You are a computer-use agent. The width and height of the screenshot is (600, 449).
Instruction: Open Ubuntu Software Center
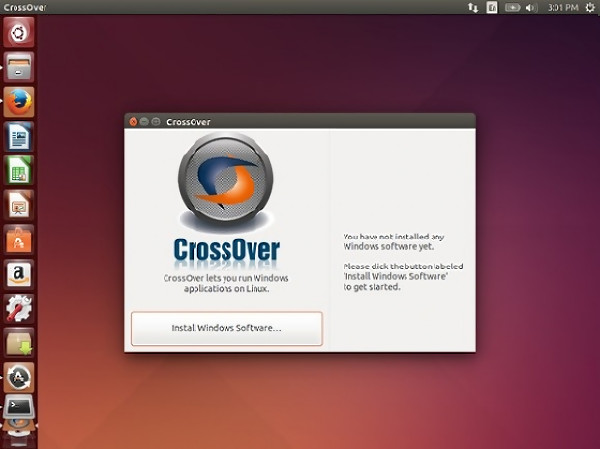click(x=18, y=239)
